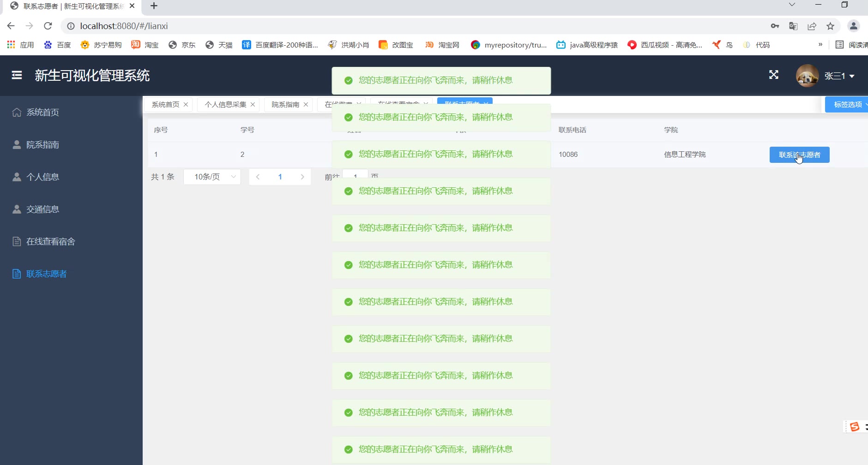Image resolution: width=868 pixels, height=465 pixels.
Task: Expand the hidden bookmarks chevron
Action: coord(820,45)
